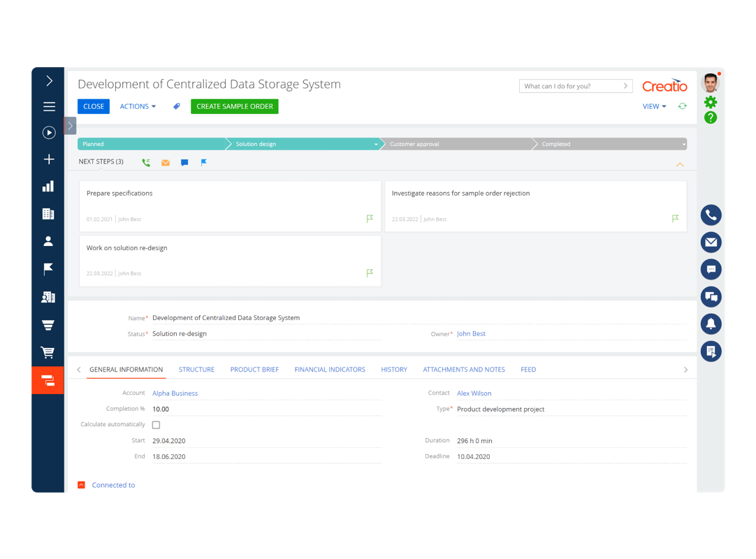Add an email via orange envelope icon
The height and width of the screenshot is (559, 756).
(166, 163)
